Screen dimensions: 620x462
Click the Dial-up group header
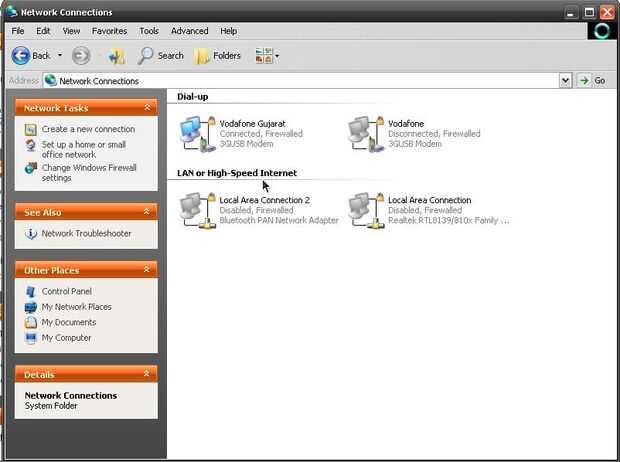click(193, 97)
